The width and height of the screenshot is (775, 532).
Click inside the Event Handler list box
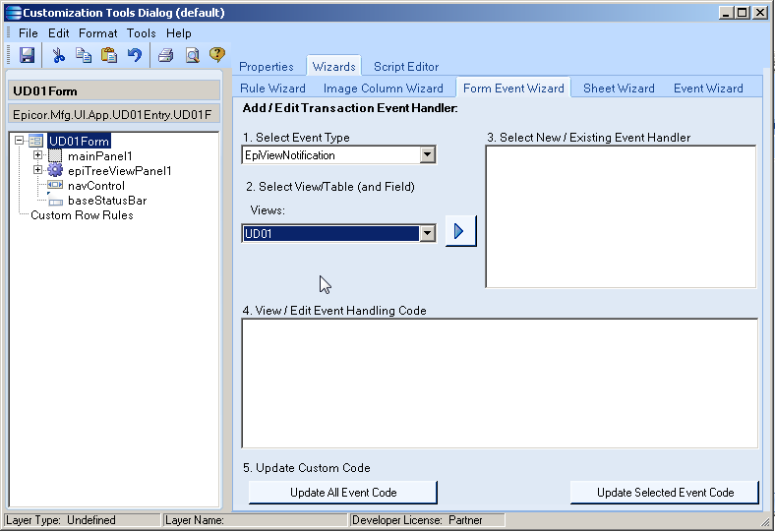pos(621,216)
